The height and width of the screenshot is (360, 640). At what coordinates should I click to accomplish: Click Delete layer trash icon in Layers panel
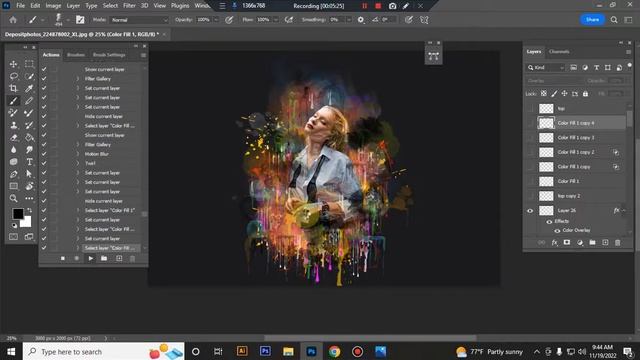618,242
